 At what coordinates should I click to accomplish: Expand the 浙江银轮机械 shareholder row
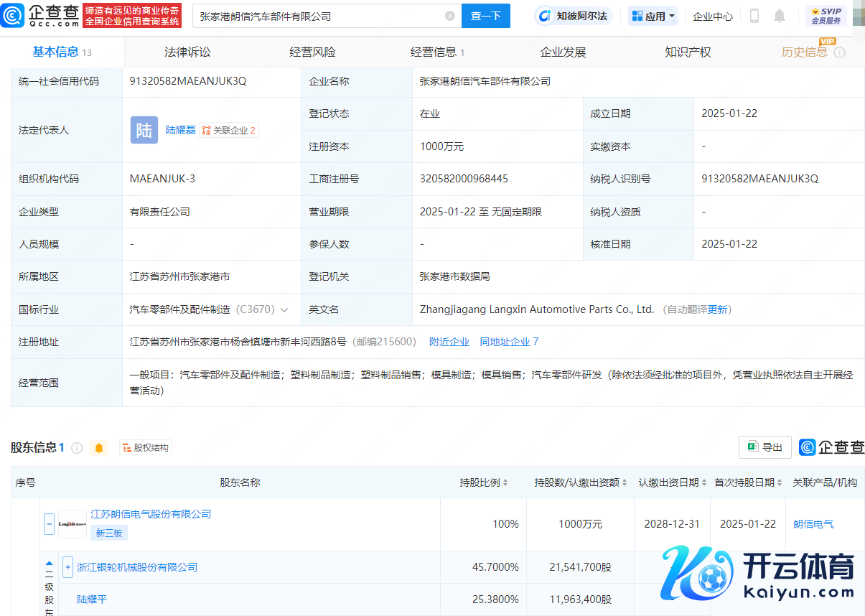coord(68,567)
